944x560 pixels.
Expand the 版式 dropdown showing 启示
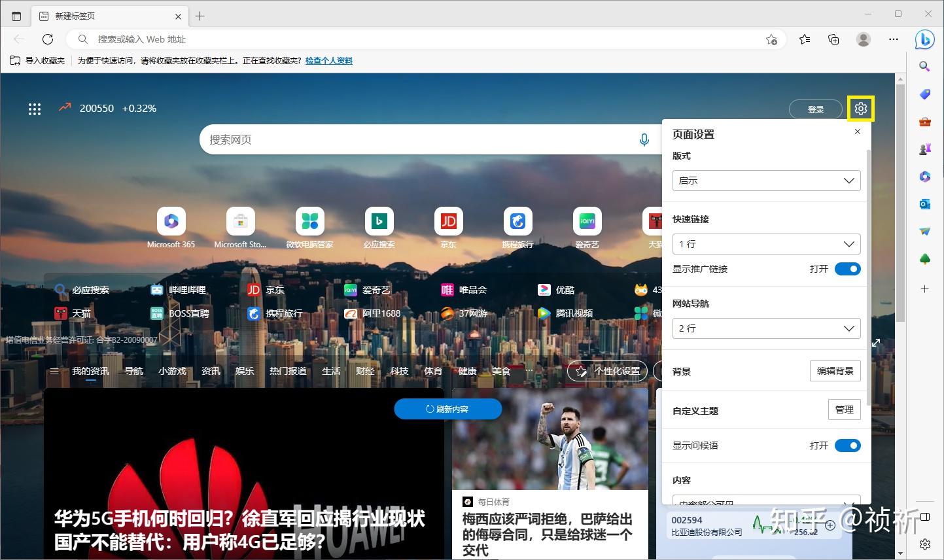pyautogui.click(x=766, y=181)
